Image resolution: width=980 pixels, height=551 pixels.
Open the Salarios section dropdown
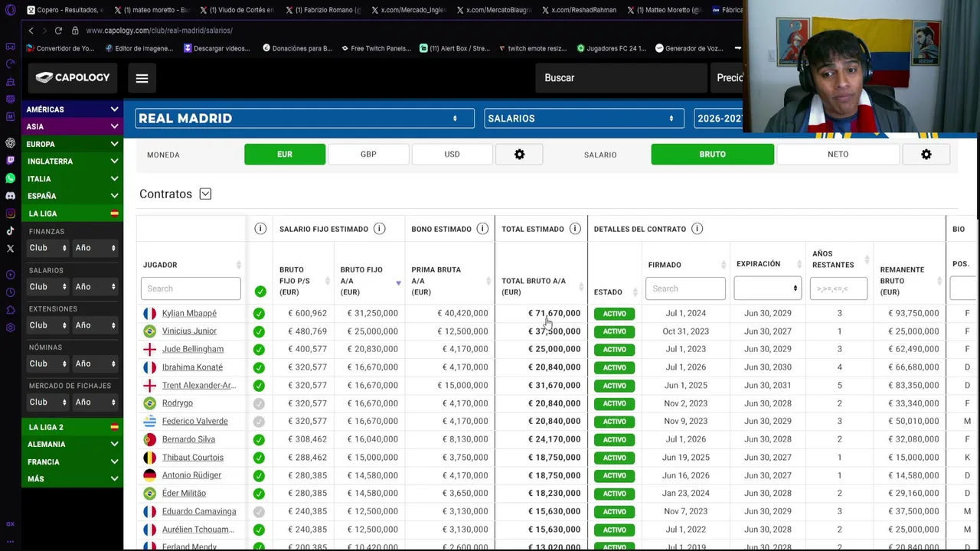coord(584,119)
